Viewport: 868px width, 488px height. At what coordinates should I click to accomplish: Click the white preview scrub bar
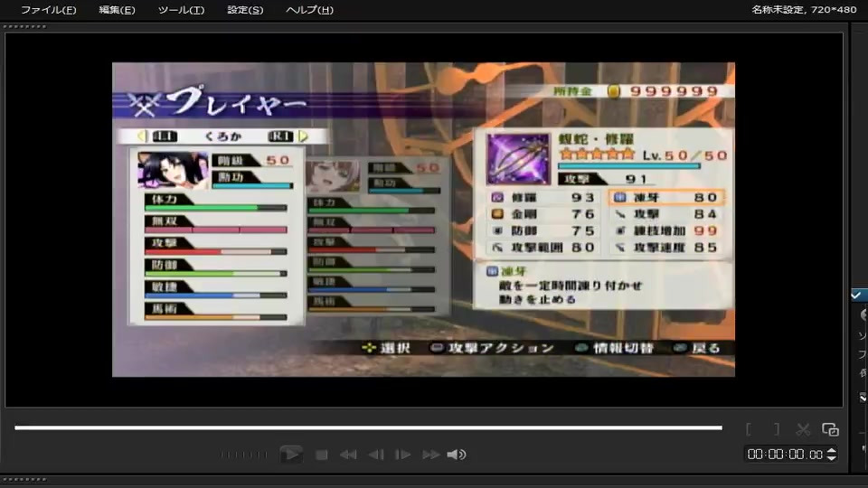(x=368, y=427)
